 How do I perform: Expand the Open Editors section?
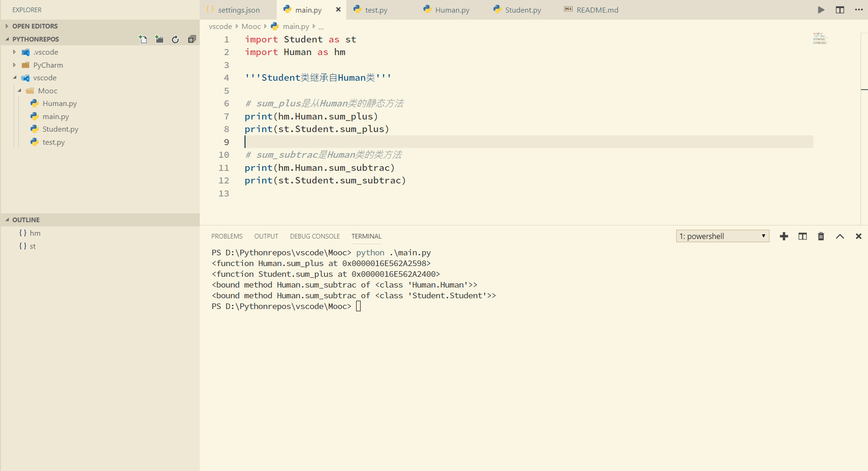pos(7,26)
